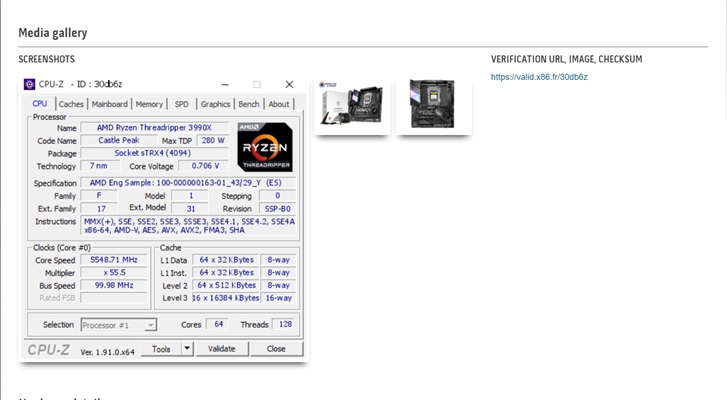Expand the Processor #1 selection dropdown
Viewport: 728px width, 400px height.
click(150, 325)
